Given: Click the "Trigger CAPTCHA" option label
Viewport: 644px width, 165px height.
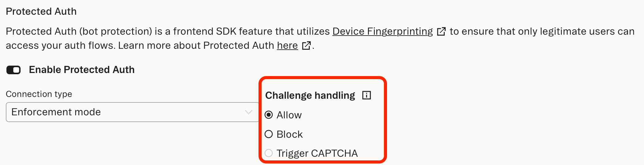Looking at the screenshot, I should point(317,153).
